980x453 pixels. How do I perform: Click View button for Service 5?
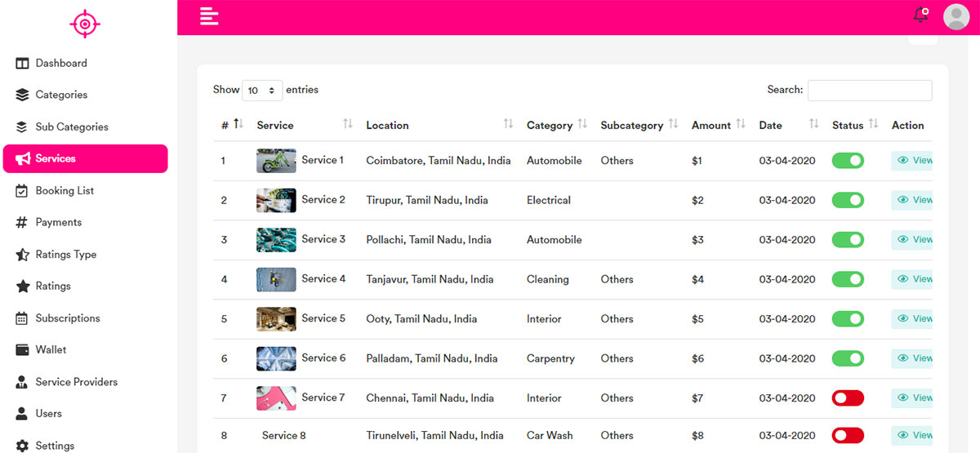point(913,318)
